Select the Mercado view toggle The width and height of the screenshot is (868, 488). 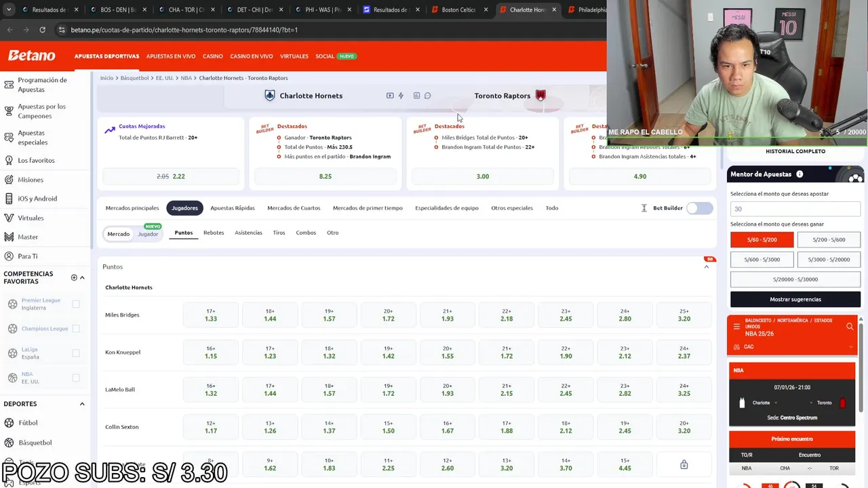click(118, 234)
